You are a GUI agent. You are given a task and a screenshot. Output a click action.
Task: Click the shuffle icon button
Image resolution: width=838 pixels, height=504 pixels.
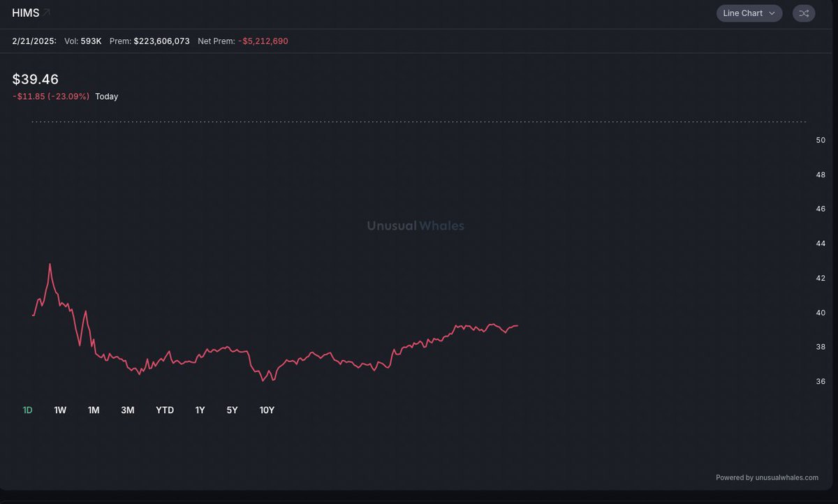(x=804, y=13)
